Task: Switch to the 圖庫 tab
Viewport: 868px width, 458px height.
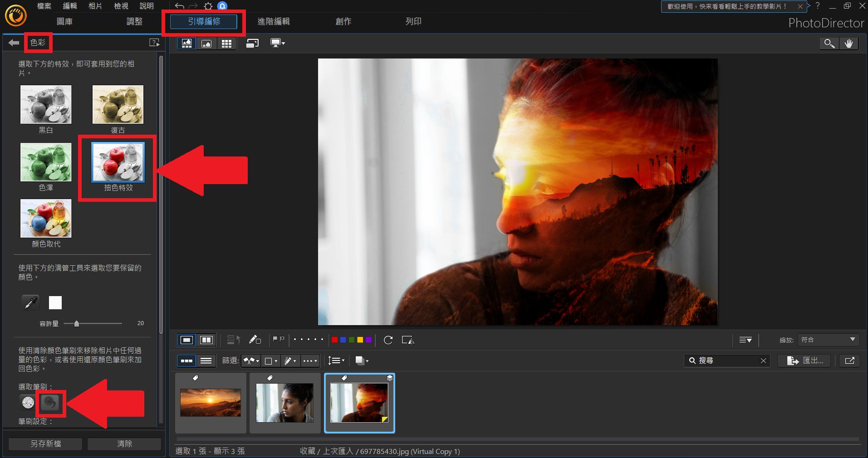Action: click(64, 21)
